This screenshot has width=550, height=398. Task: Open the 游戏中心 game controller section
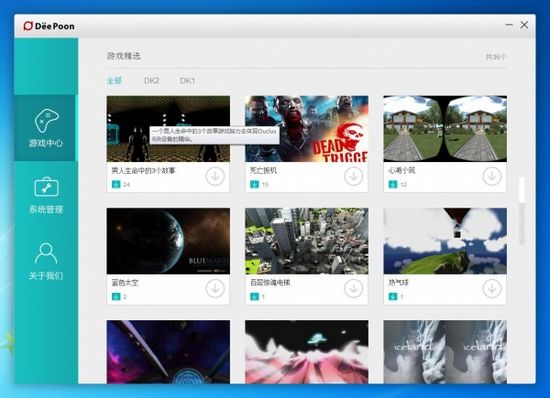click(x=46, y=128)
